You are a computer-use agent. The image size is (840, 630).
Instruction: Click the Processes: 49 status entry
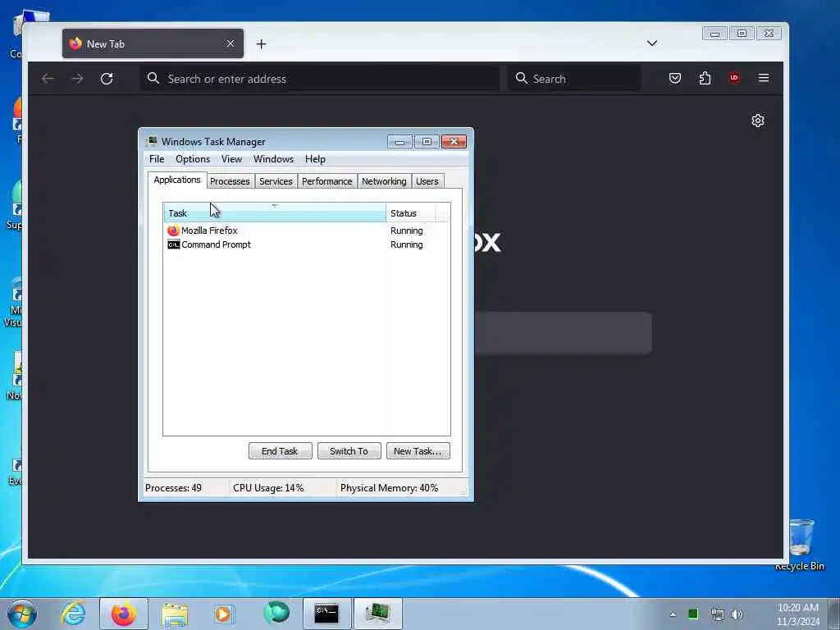tap(174, 488)
